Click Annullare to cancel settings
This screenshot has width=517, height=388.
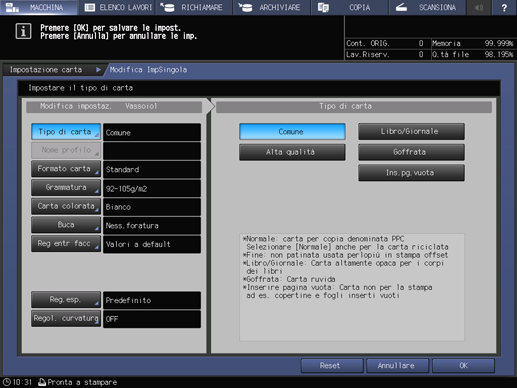397,366
